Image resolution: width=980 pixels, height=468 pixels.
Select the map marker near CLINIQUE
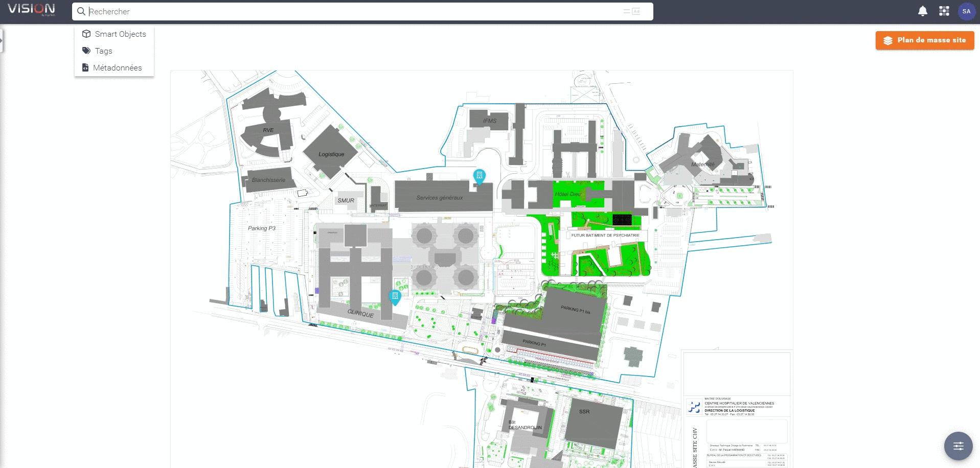coord(395,297)
